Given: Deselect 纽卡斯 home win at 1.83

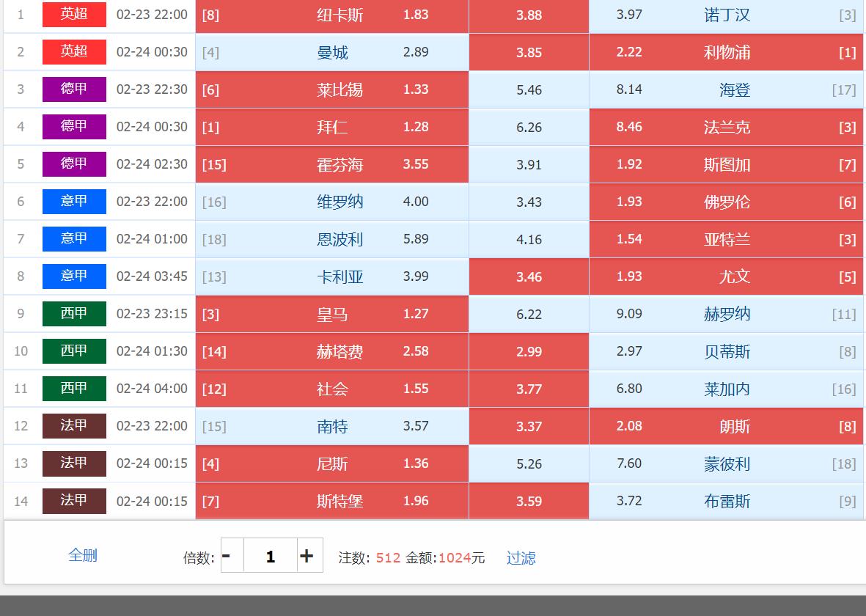Looking at the screenshot, I should pos(332,15).
